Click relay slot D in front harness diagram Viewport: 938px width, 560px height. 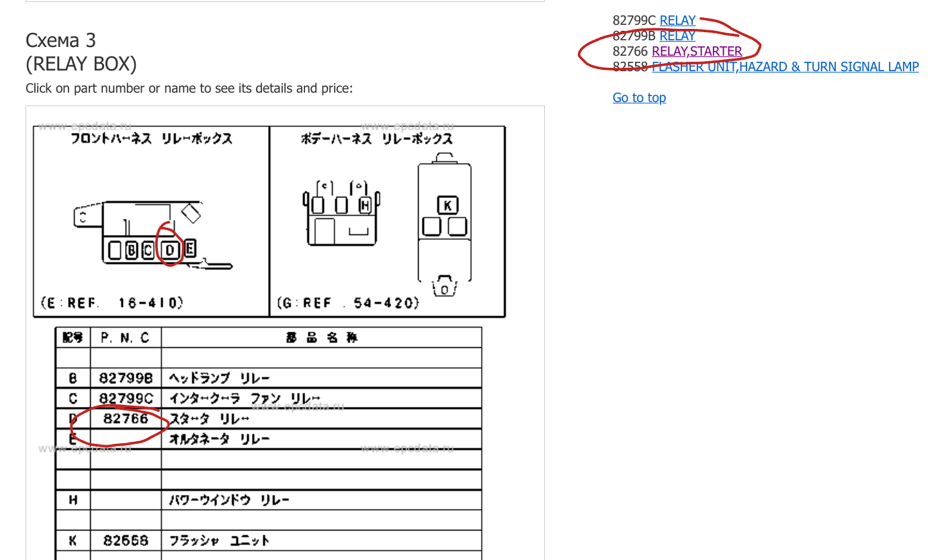tap(171, 250)
